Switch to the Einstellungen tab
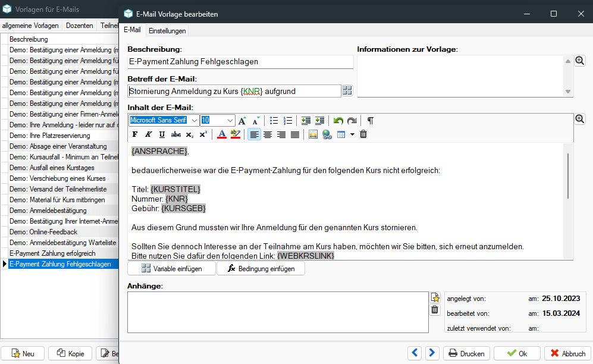The height and width of the screenshot is (364, 593). [x=167, y=30]
